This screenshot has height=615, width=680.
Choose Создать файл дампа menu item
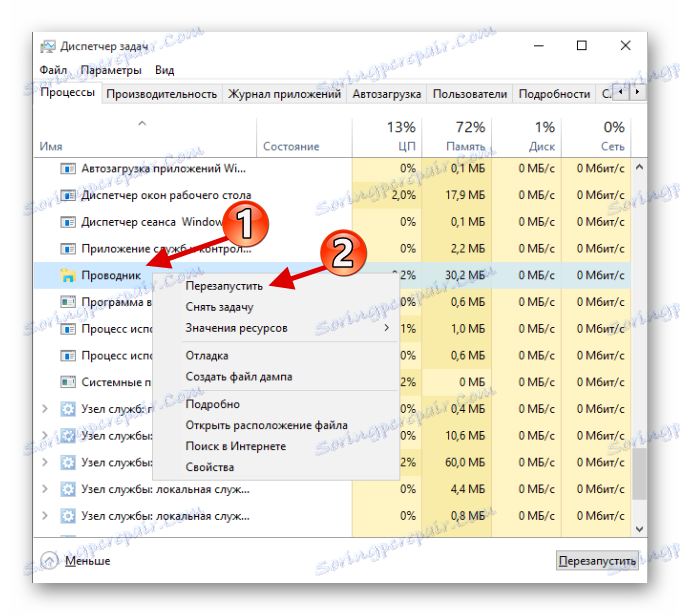pos(239,376)
